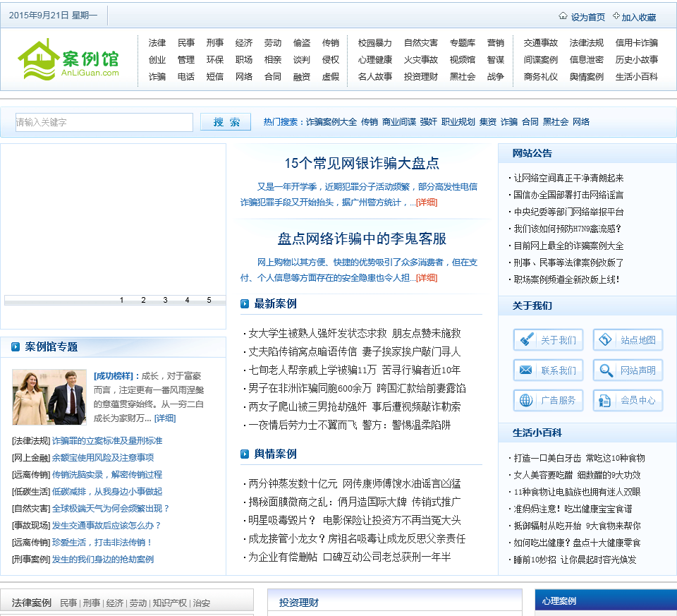
Task: Click the blue arrow icon beside 舆情案例
Action: tap(245, 454)
